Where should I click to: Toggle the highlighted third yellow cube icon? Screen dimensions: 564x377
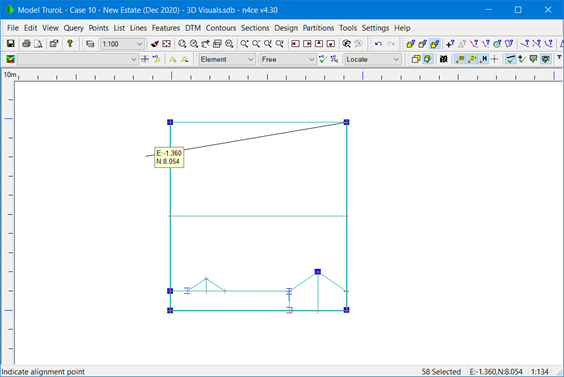(x=435, y=44)
